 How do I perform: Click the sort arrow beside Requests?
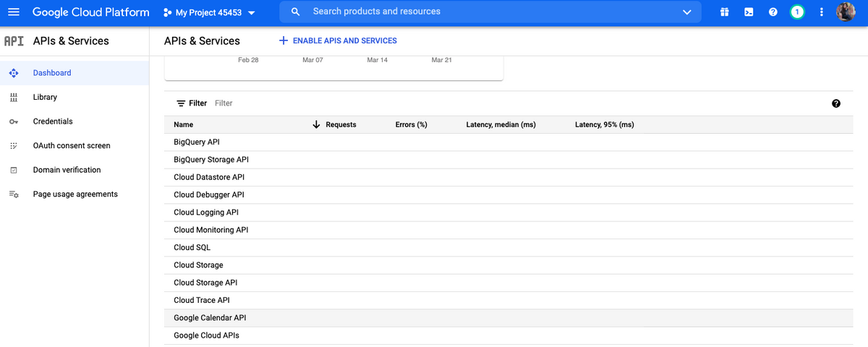(x=316, y=124)
